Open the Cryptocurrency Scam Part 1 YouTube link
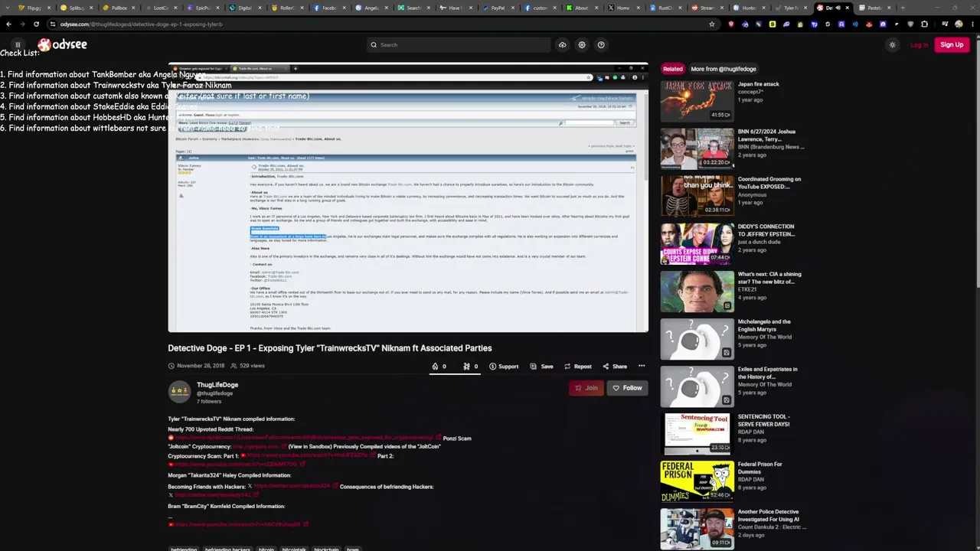The height and width of the screenshot is (551, 980). [307, 455]
